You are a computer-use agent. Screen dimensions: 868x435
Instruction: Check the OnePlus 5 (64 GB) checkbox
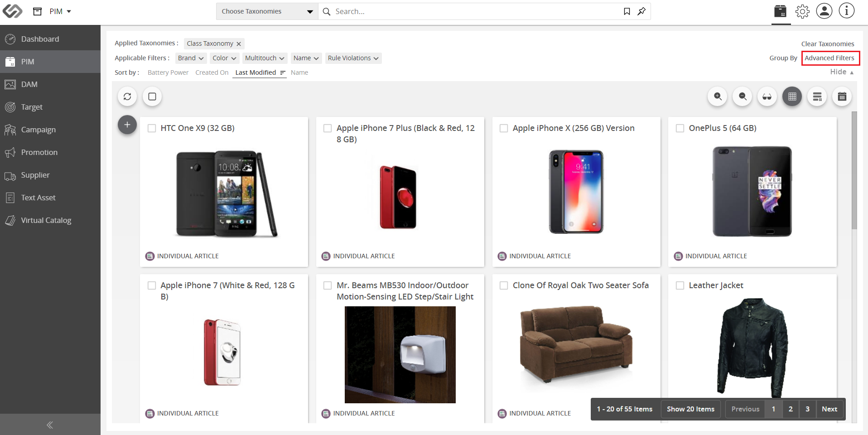pyautogui.click(x=680, y=128)
